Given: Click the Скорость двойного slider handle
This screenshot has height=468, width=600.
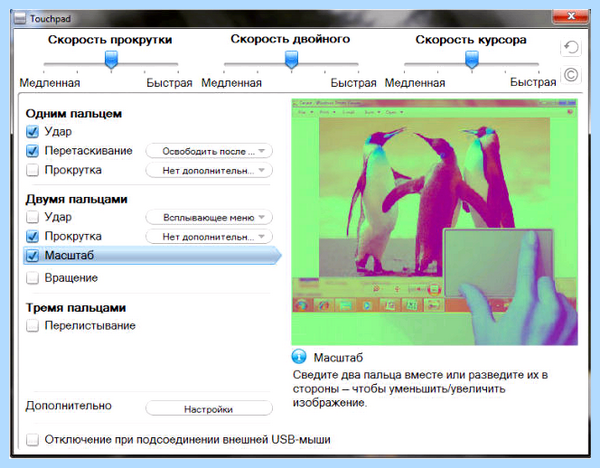Looking at the screenshot, I should [292, 60].
